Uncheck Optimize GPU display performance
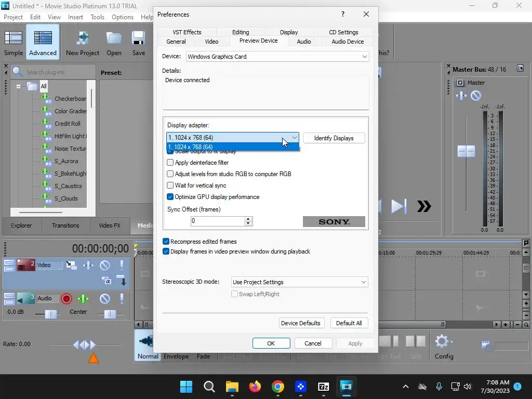Screen dimensions: 532x399 pos(170,197)
